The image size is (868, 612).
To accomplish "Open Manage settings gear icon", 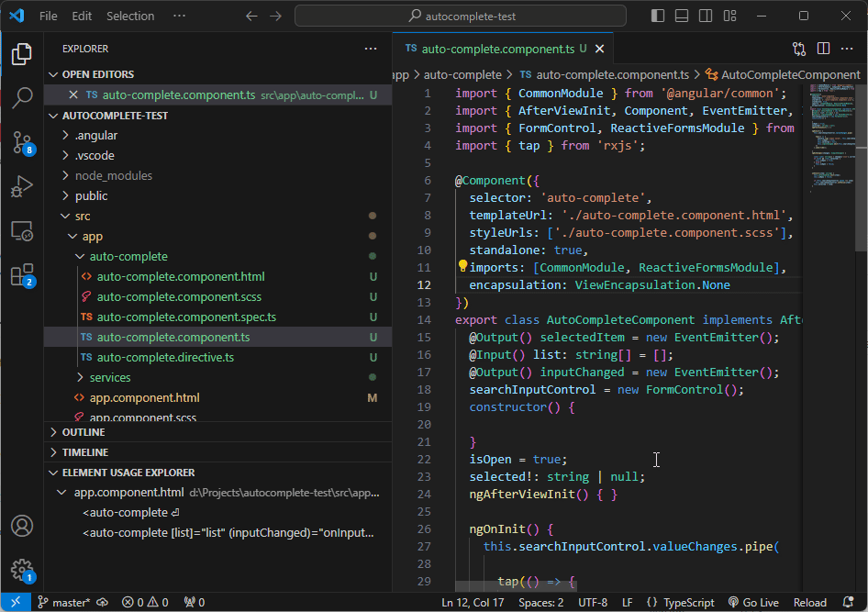I will [x=22, y=569].
